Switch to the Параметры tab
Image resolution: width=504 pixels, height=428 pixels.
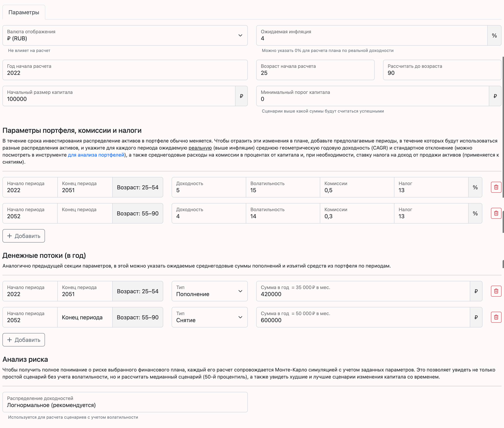pyautogui.click(x=24, y=12)
